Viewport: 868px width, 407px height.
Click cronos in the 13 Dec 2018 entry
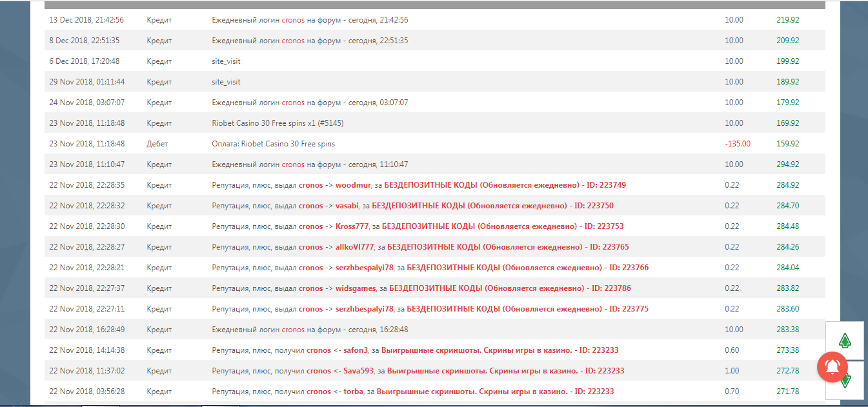point(293,20)
